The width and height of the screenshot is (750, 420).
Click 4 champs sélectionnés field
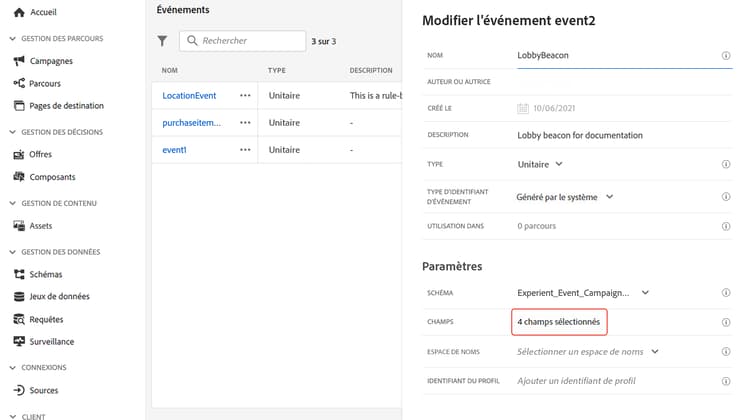coord(559,322)
